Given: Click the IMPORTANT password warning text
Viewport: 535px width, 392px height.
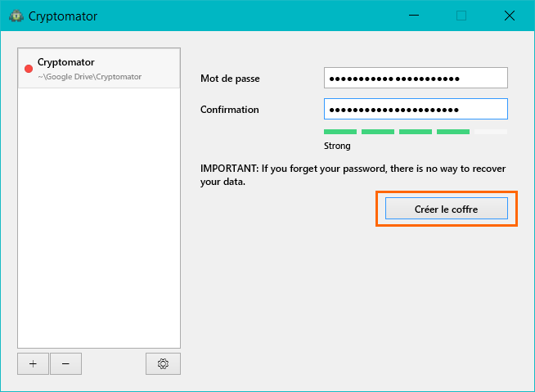Looking at the screenshot, I should pos(353,175).
